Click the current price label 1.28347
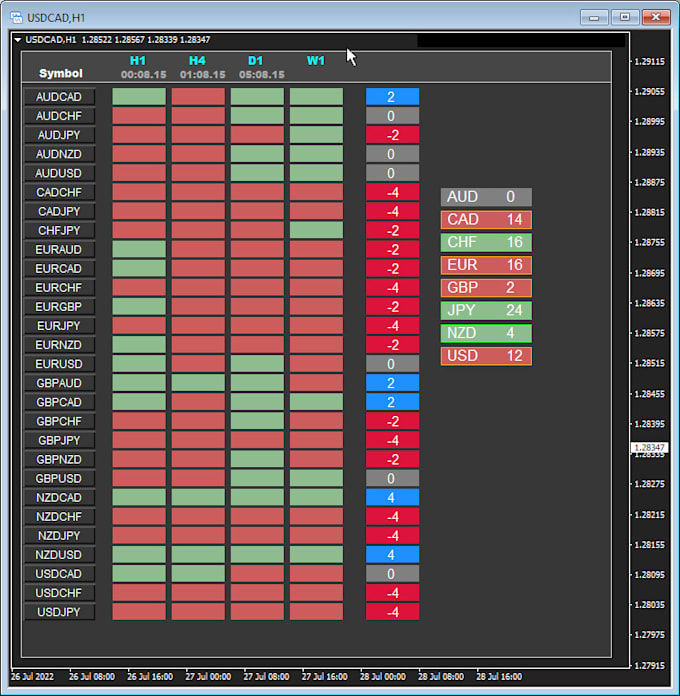Image resolution: width=680 pixels, height=696 pixels. [x=649, y=447]
